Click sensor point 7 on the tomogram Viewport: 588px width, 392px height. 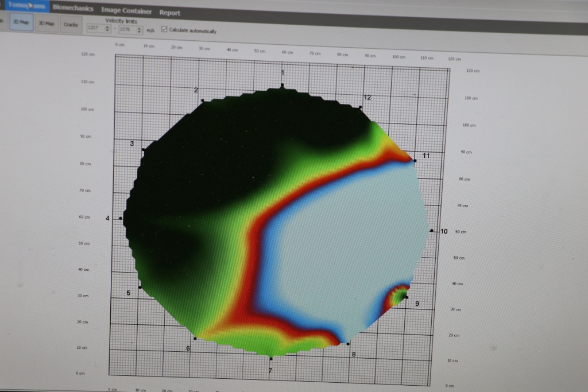[x=270, y=358]
